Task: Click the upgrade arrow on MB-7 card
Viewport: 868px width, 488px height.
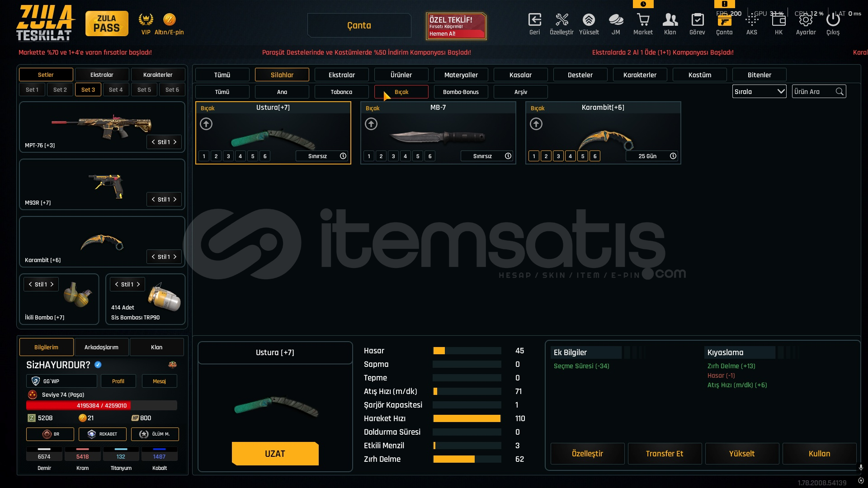Action: pos(371,124)
